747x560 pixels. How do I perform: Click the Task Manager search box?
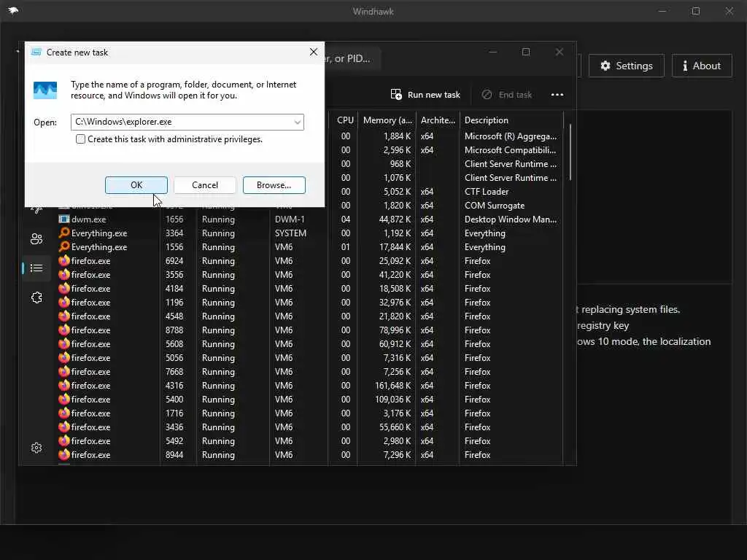pyautogui.click(x=352, y=58)
